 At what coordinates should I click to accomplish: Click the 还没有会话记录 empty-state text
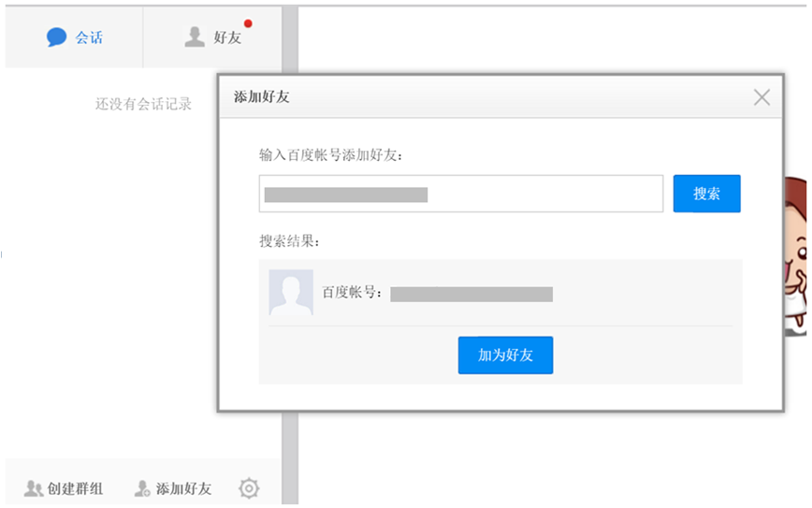[x=143, y=104]
